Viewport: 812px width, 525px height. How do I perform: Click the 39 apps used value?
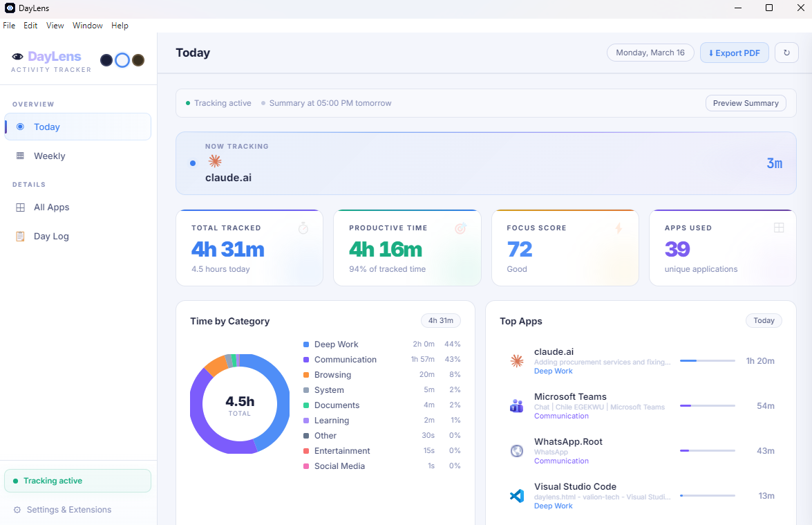pos(677,249)
